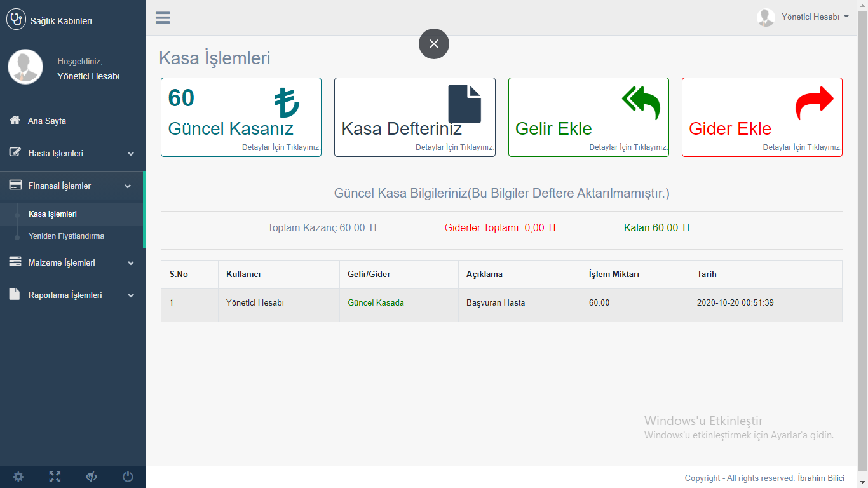Click the Kasa Defteriniz document icon
Image resolution: width=868 pixels, height=488 pixels.
465,104
